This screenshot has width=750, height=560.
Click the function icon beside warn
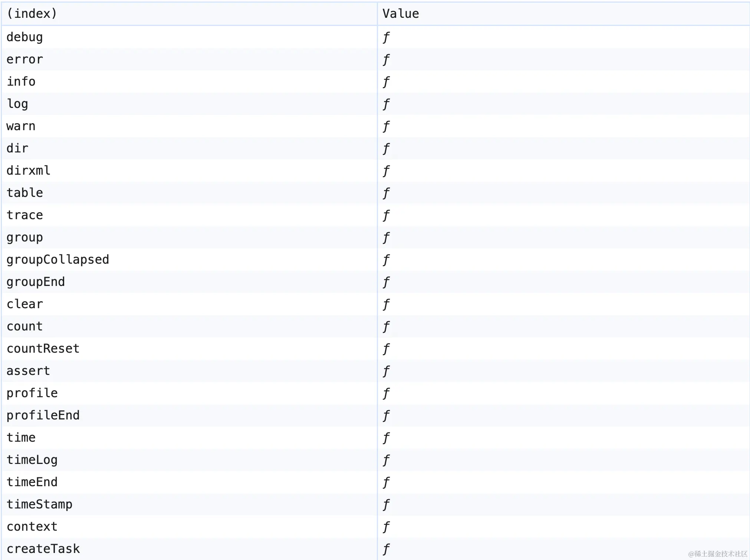(386, 126)
